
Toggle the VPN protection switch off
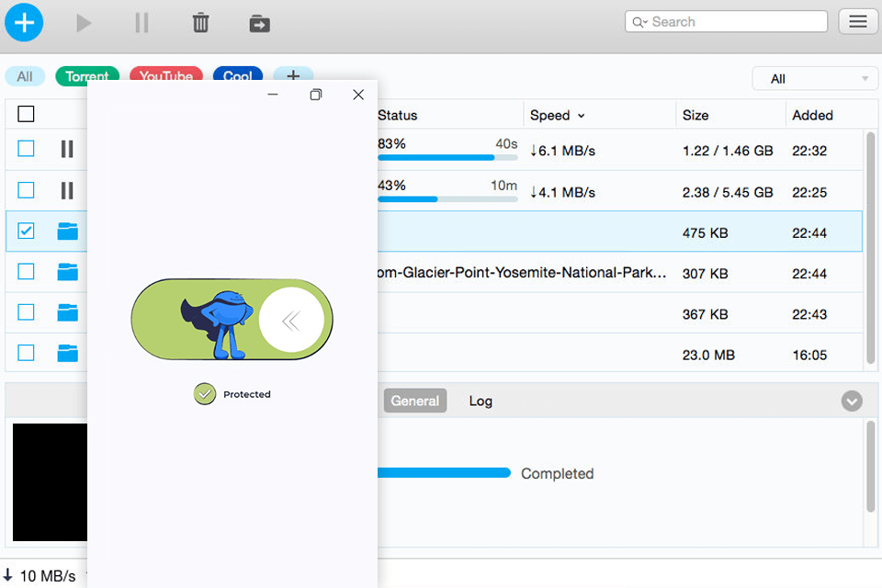pos(232,319)
